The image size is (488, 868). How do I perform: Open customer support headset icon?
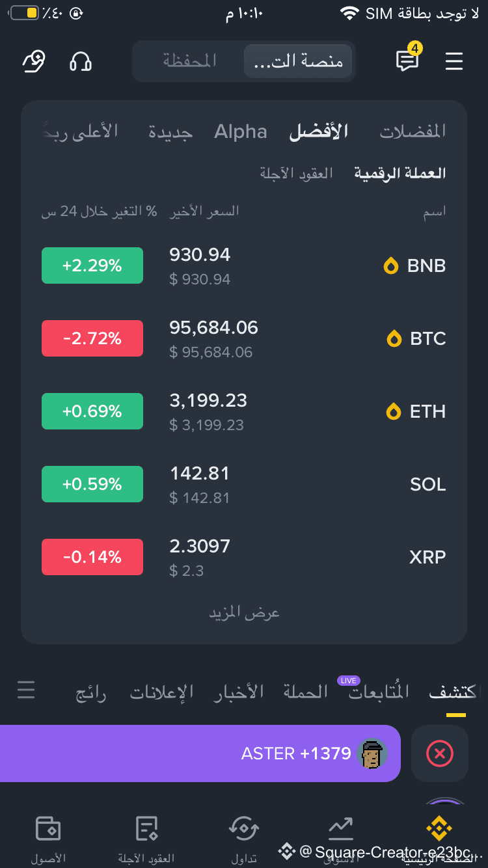coord(81,62)
